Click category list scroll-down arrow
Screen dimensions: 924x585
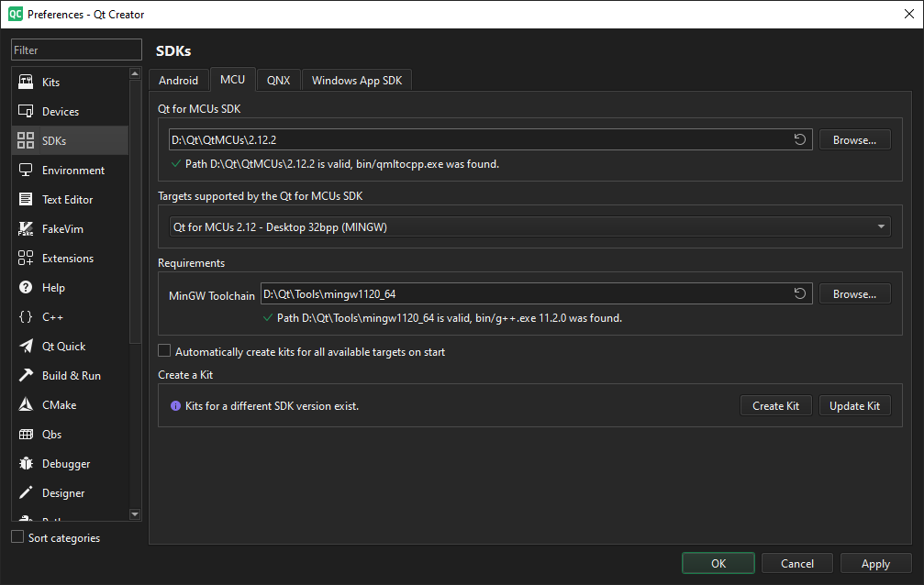[x=135, y=513]
